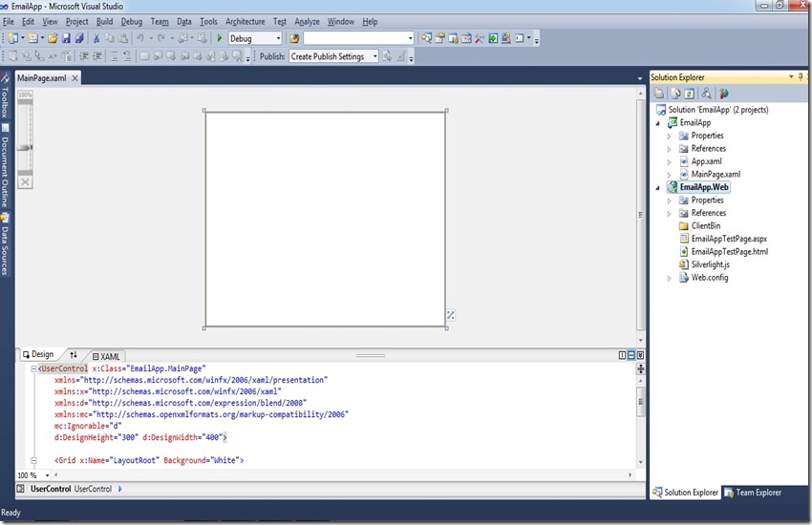The image size is (812, 525).
Task: Click the Properties icon in Solution Explorer toolbar
Action: pyautogui.click(x=659, y=94)
